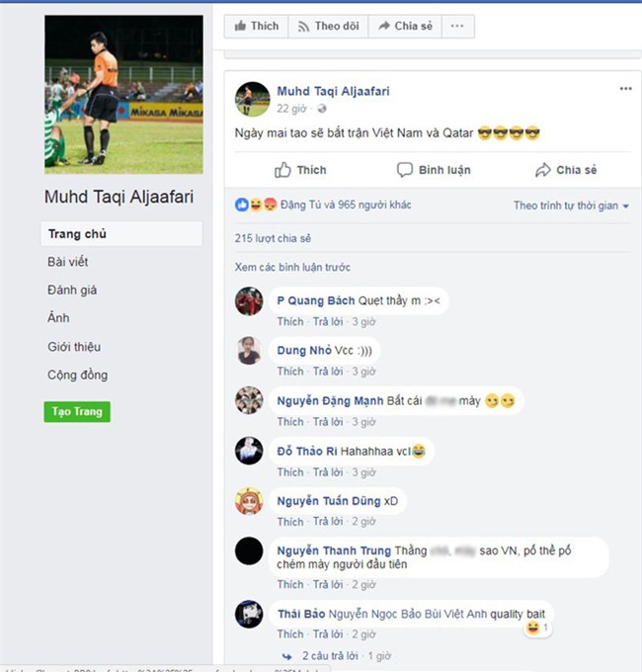Click Đỗ Thảo Ri's avatar picture

(249, 451)
